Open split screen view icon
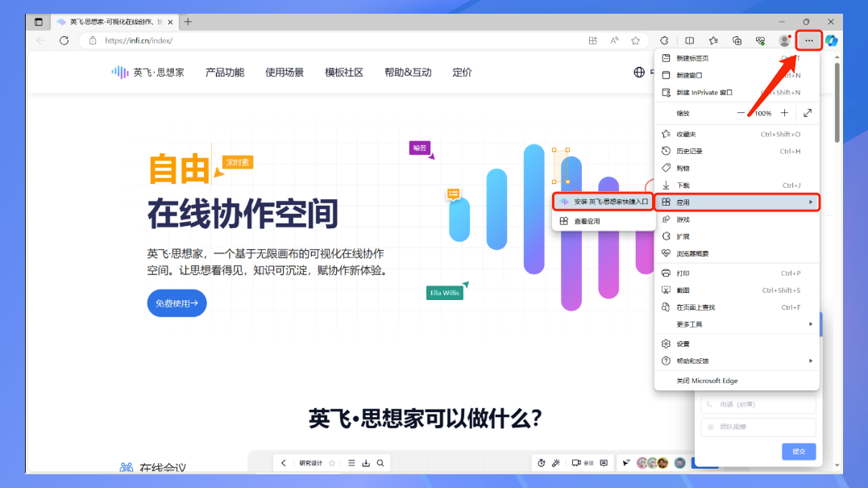 (689, 40)
